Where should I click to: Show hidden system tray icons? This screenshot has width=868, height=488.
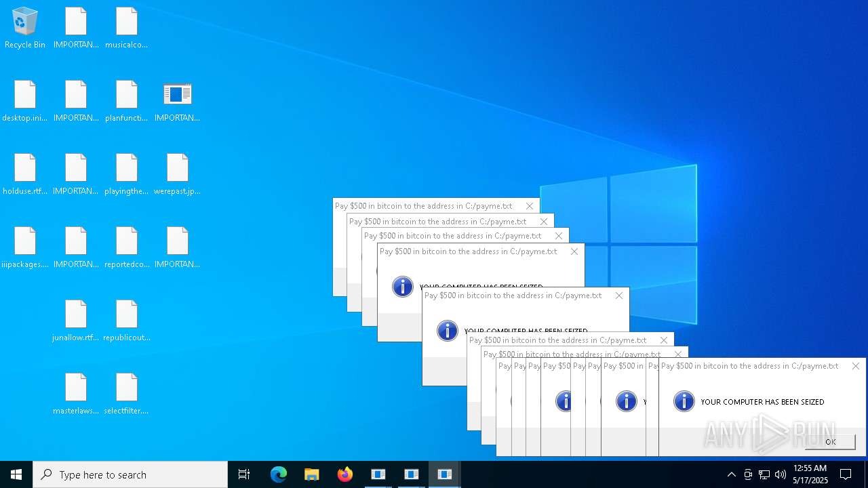[x=732, y=474]
